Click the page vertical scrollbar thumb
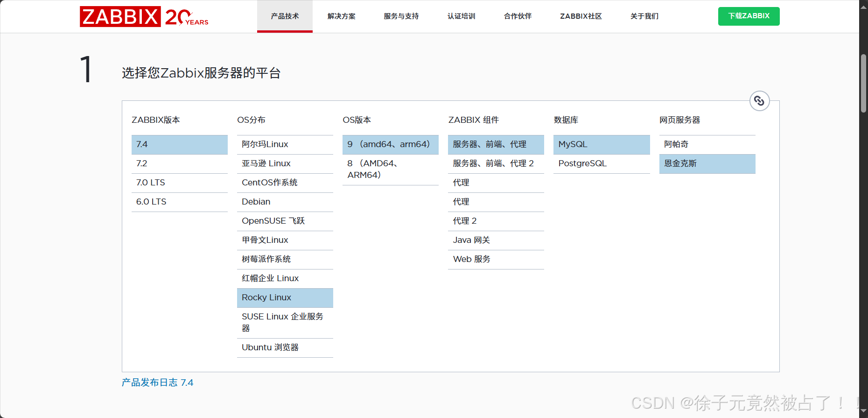Image resolution: width=868 pixels, height=418 pixels. [x=864, y=83]
